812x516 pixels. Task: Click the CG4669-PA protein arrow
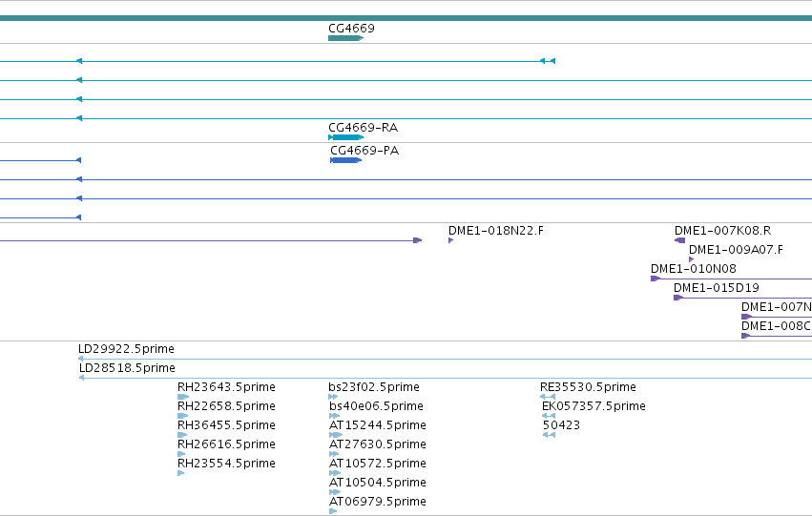(346, 160)
